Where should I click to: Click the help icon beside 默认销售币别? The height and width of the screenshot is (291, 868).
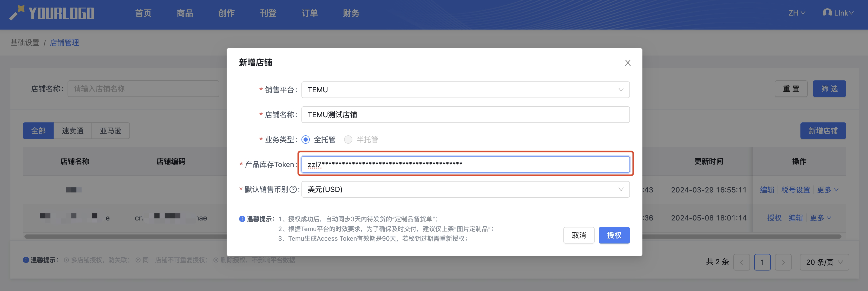pos(293,189)
